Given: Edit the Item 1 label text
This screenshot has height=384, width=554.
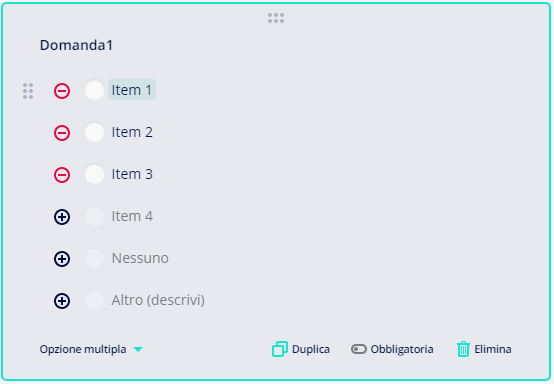Looking at the screenshot, I should point(132,90).
